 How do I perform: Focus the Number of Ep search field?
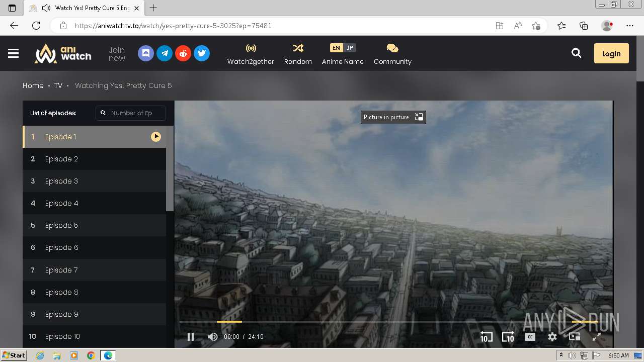coord(131,113)
